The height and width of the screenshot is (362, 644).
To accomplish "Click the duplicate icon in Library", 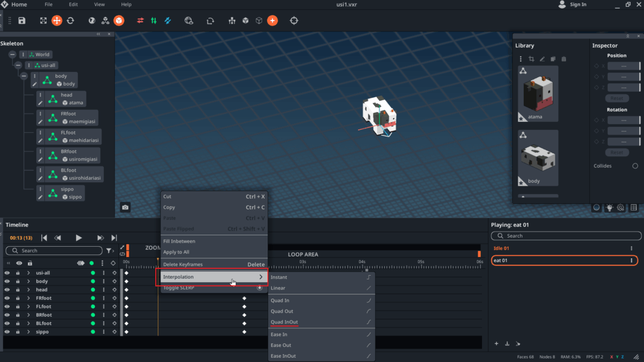I will [x=553, y=59].
